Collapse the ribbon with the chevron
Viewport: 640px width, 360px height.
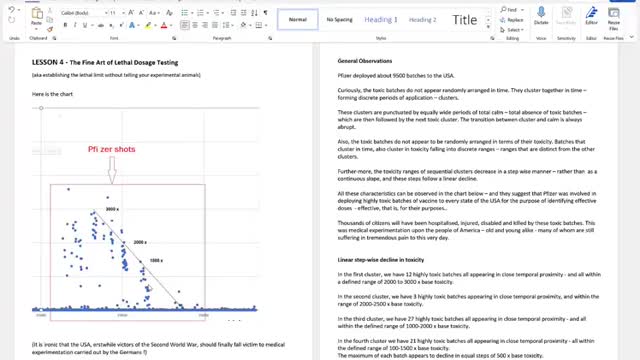(632, 37)
